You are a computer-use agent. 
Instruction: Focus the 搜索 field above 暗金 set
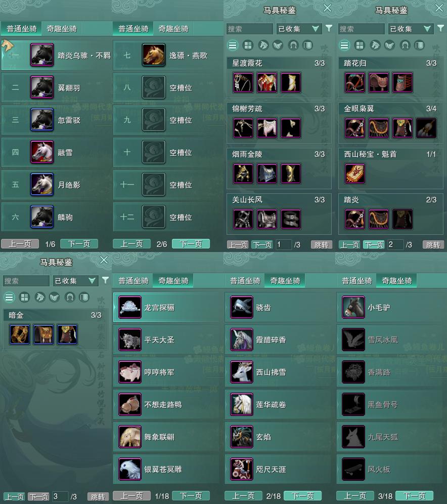click(26, 281)
